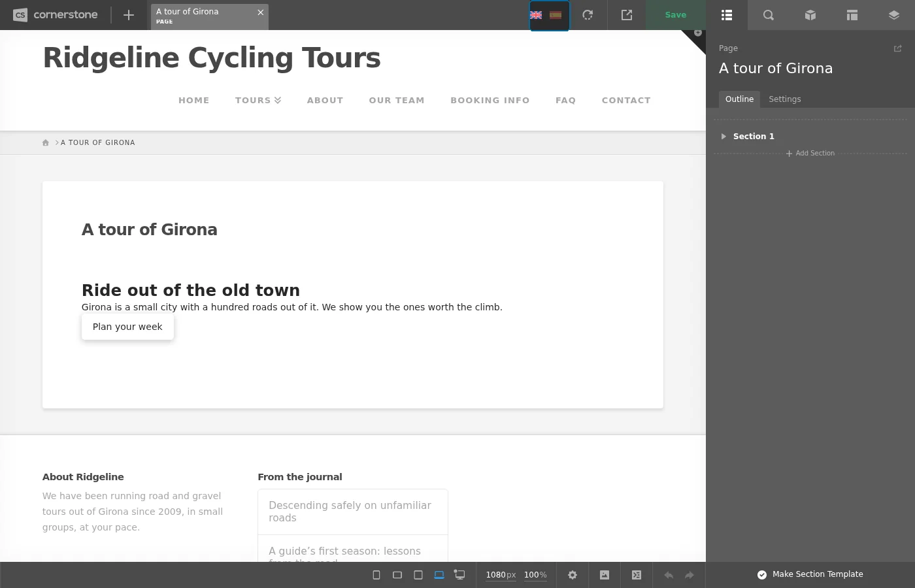Open the Contact nav link
This screenshot has width=915, height=588.
[x=626, y=101]
